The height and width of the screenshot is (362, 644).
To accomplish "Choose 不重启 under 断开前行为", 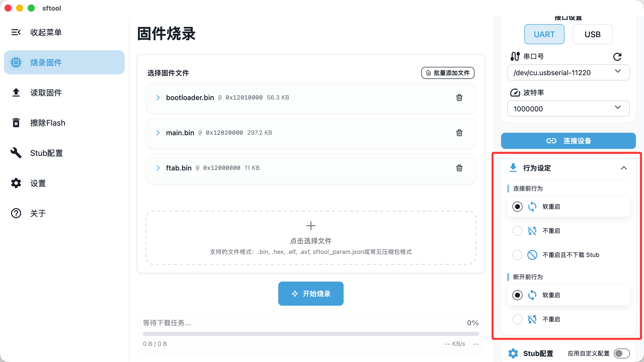I will (517, 319).
